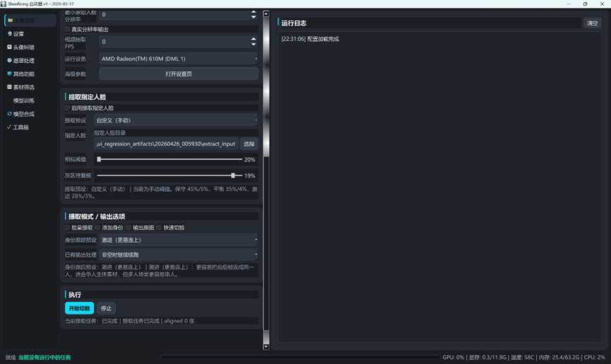Viewport: 611px width, 364px height.
Task: Open the 自定义（手动）preset dropdown
Action: point(176,121)
